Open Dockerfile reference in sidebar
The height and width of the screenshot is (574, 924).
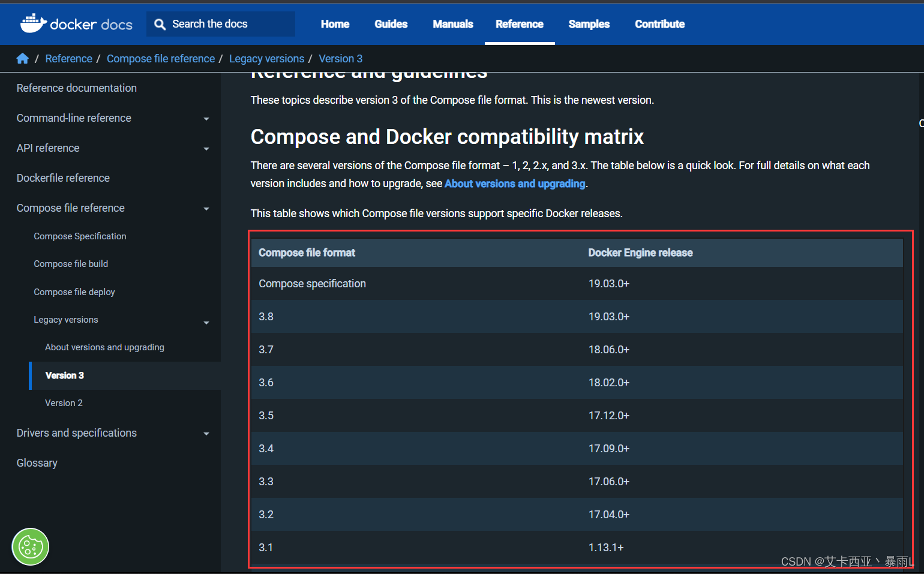pos(63,178)
